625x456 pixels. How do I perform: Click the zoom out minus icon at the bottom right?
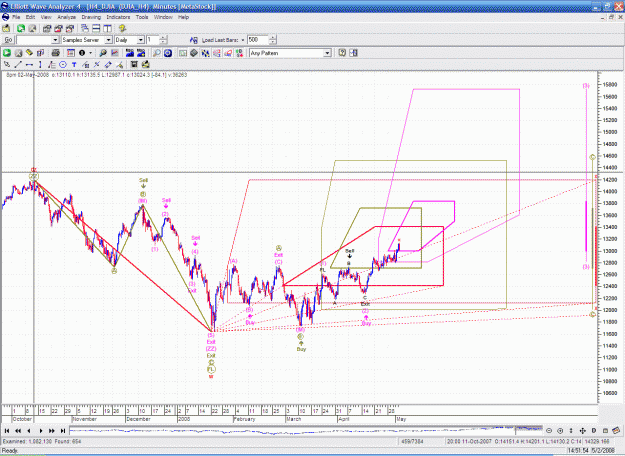[x=549, y=431]
